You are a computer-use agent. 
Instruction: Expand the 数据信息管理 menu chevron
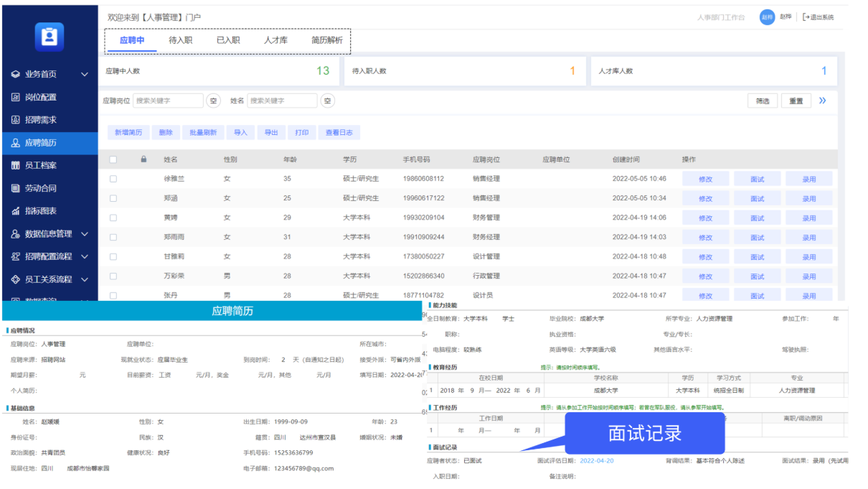pos(85,234)
